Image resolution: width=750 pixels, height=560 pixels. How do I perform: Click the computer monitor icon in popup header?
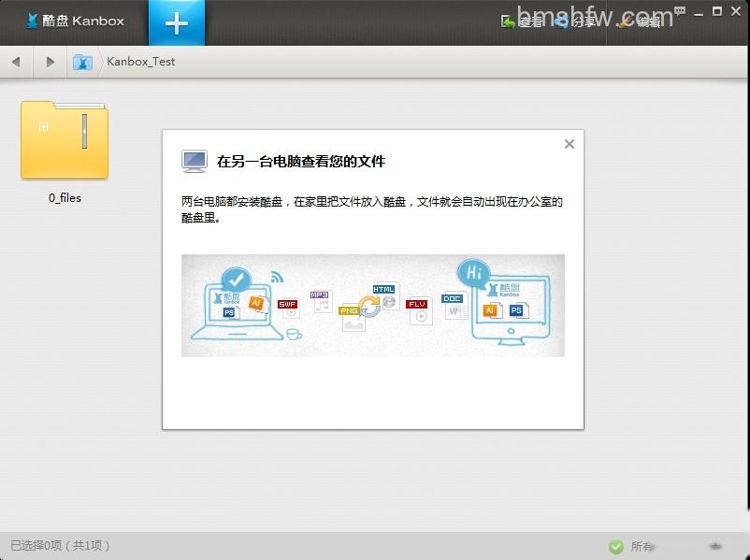click(x=195, y=161)
